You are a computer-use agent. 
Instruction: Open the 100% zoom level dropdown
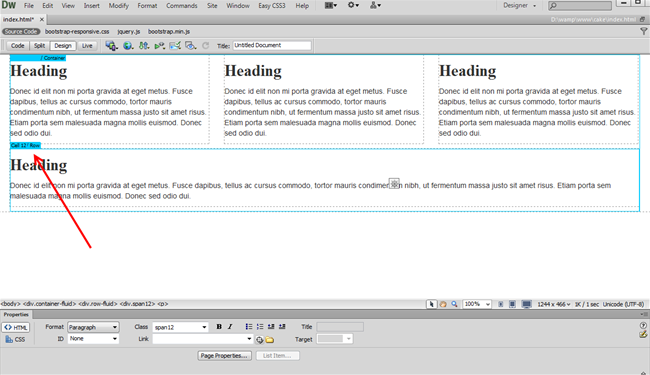pos(477,304)
